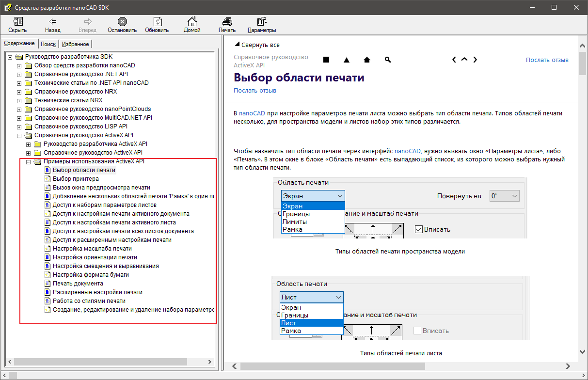
Task: Switch to the Избранное tab
Action: click(75, 44)
